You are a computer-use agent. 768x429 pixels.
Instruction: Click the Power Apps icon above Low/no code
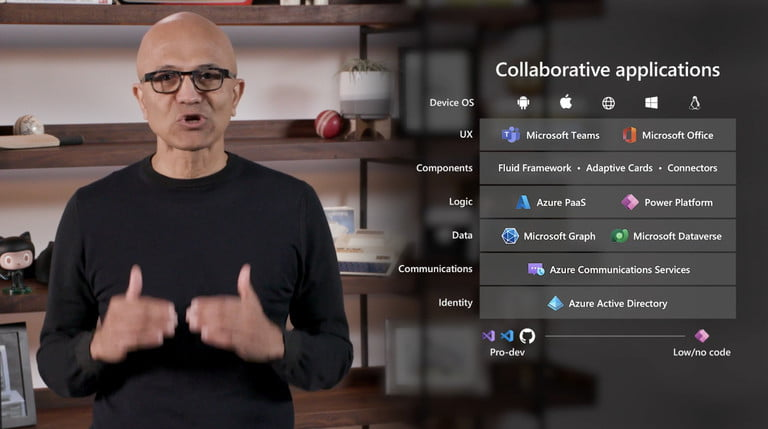coord(701,336)
